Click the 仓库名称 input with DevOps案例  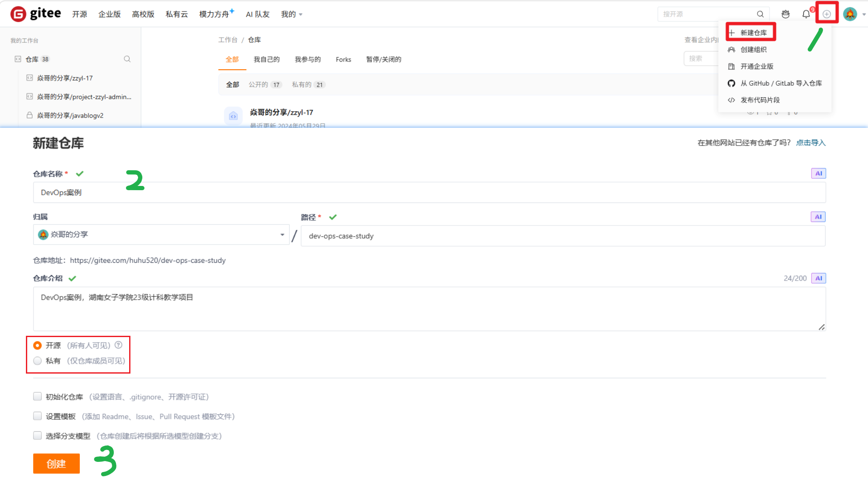(430, 192)
